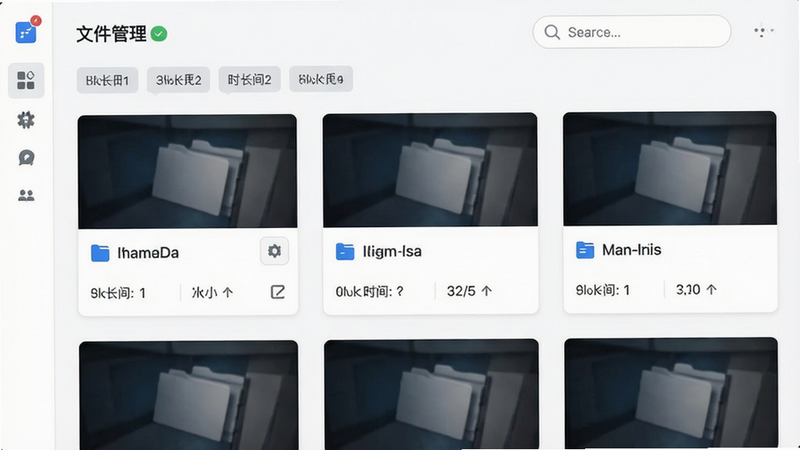This screenshot has width=800, height=450.
Task: Open the IhameDa folder thumbnail
Action: click(x=187, y=171)
